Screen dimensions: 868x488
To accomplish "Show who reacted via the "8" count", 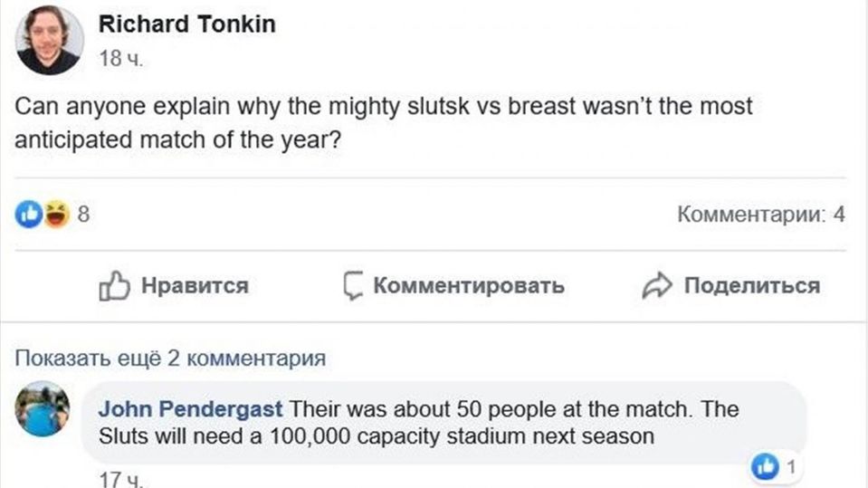I will point(81,215).
